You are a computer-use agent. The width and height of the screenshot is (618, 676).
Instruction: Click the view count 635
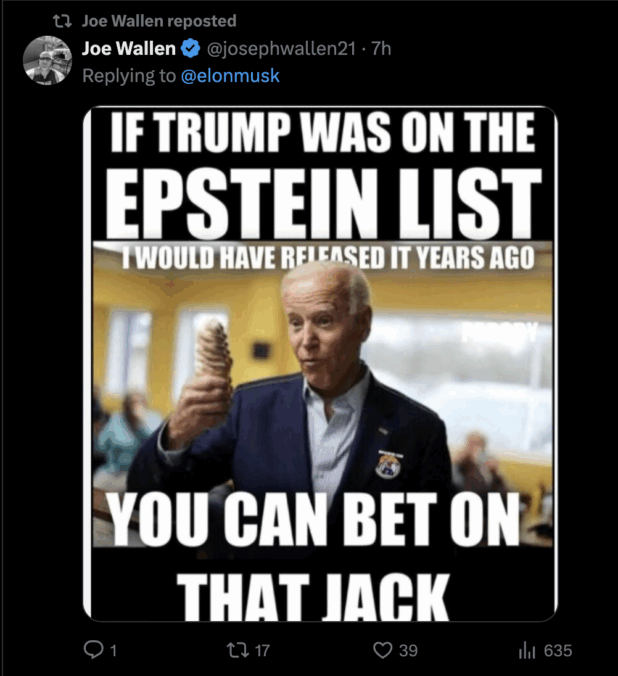(x=558, y=650)
